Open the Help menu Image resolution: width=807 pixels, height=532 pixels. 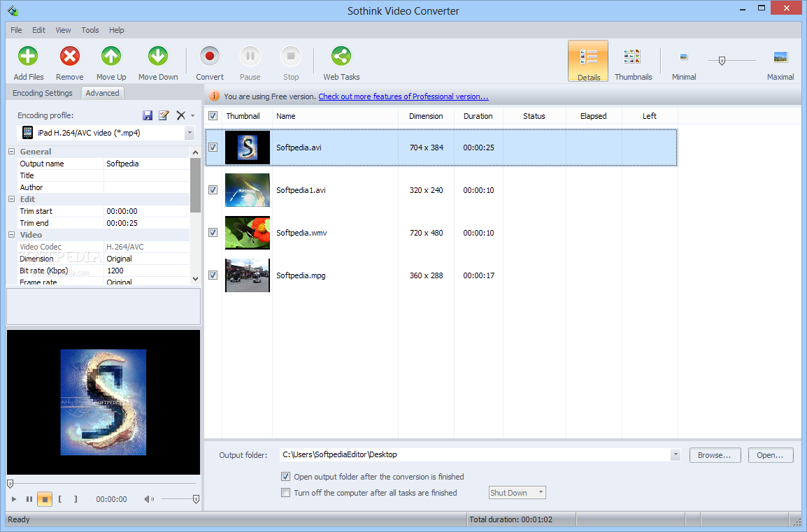(117, 30)
